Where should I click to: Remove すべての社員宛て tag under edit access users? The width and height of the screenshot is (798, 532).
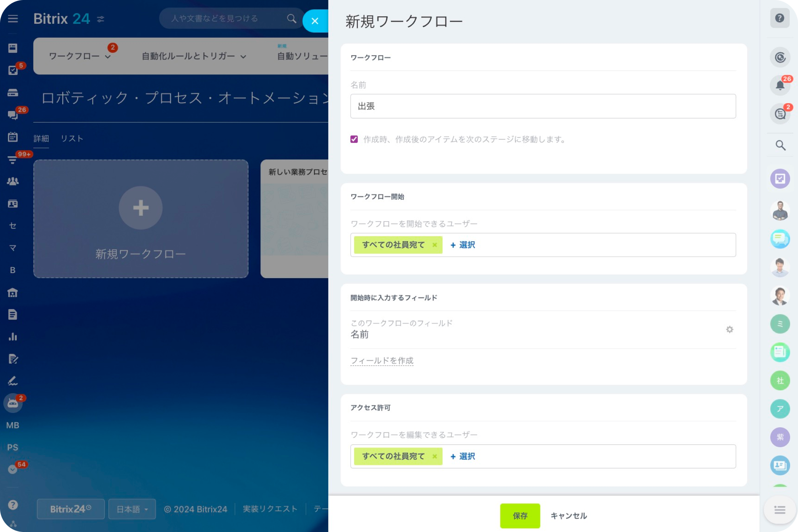(x=435, y=456)
